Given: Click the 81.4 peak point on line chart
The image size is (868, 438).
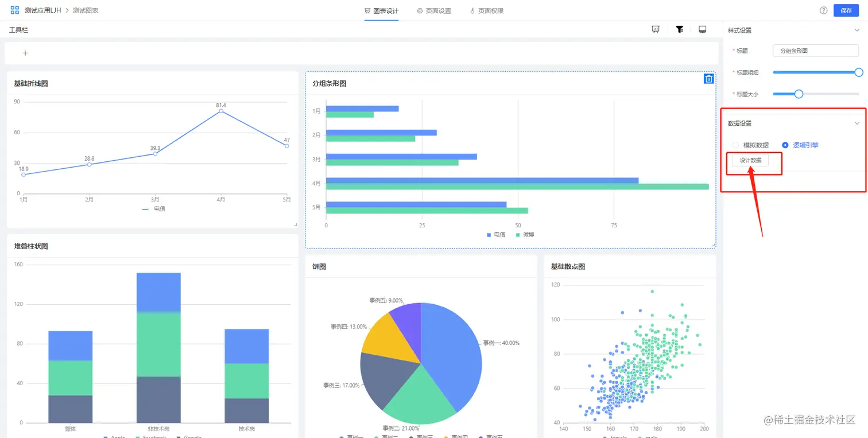Looking at the screenshot, I should coord(221,111).
